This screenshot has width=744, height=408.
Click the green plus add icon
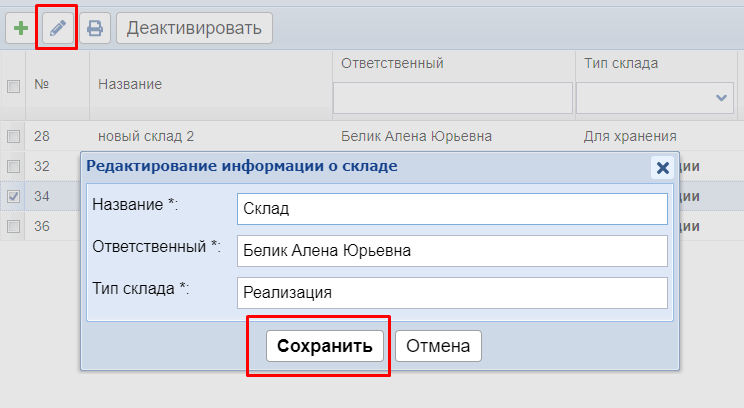(20, 28)
